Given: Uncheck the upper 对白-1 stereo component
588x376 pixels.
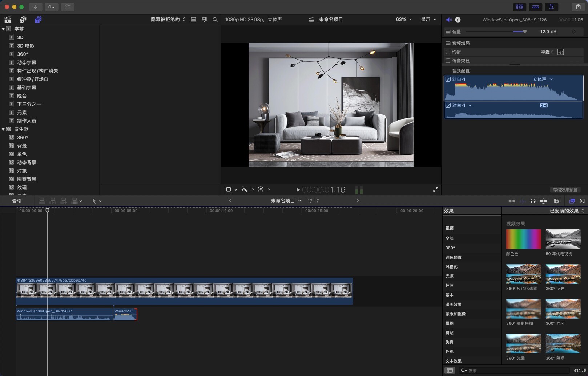Looking at the screenshot, I should (448, 79).
